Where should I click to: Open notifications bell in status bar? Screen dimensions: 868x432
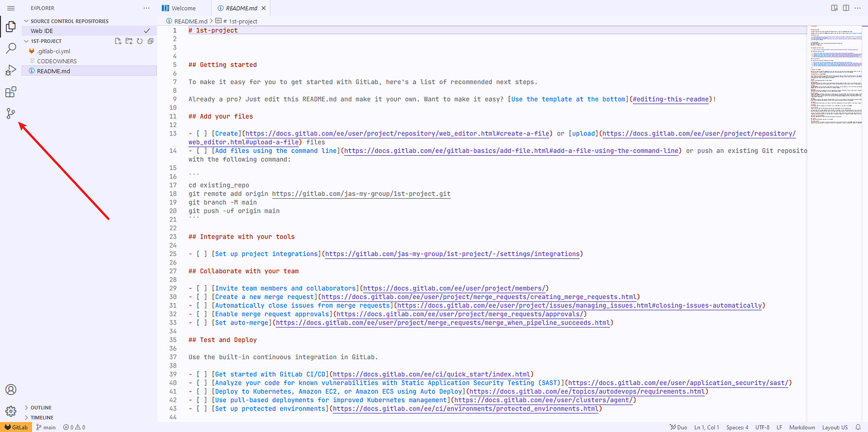[858, 427]
